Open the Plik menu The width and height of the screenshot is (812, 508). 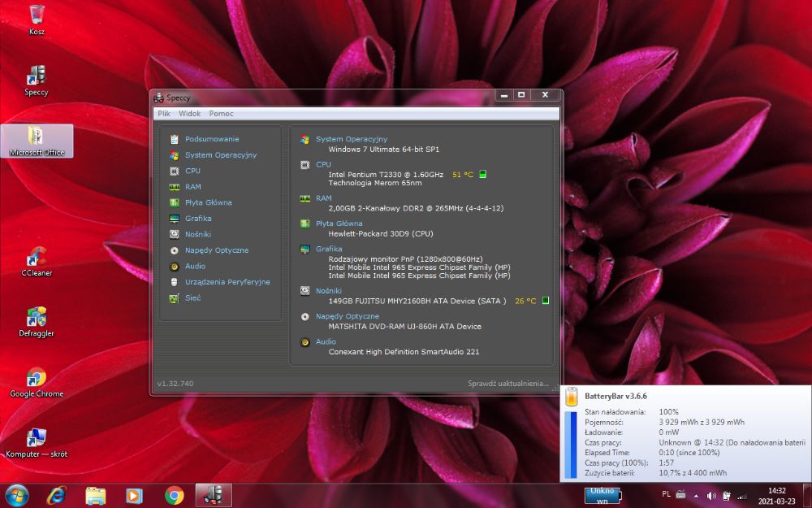[x=164, y=114]
